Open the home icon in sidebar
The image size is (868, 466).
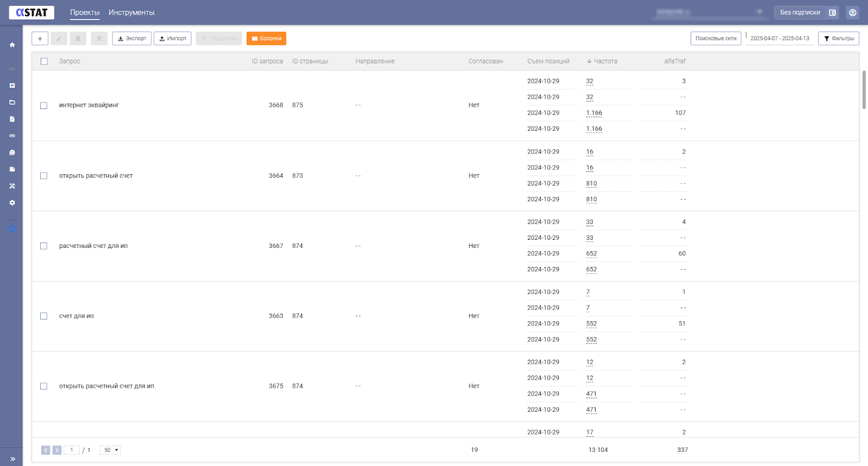tap(12, 45)
